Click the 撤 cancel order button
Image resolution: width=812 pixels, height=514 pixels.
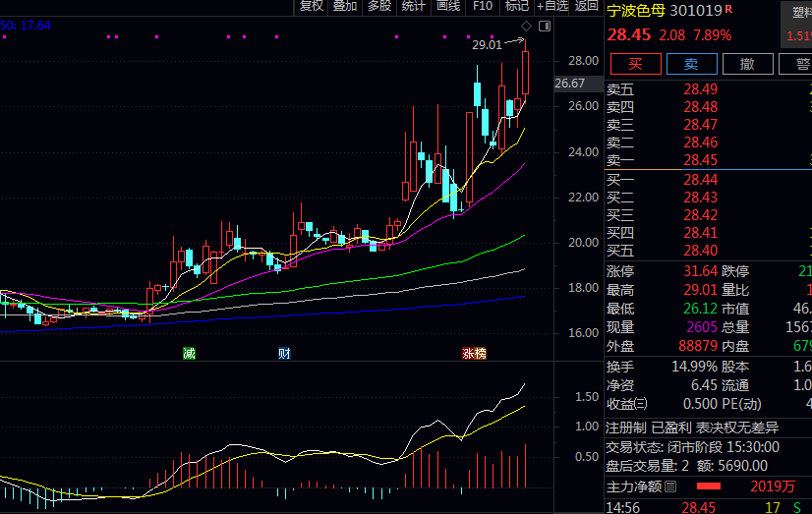click(748, 64)
